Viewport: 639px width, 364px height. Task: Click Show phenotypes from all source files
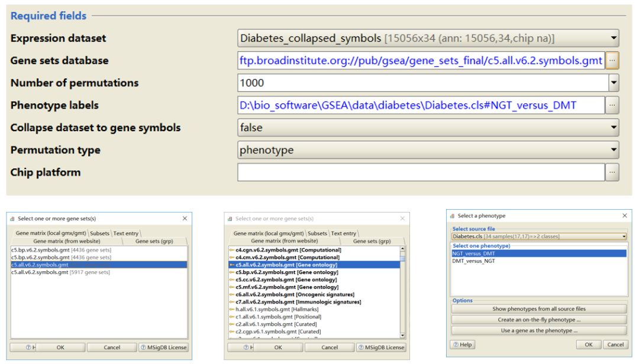pos(539,309)
